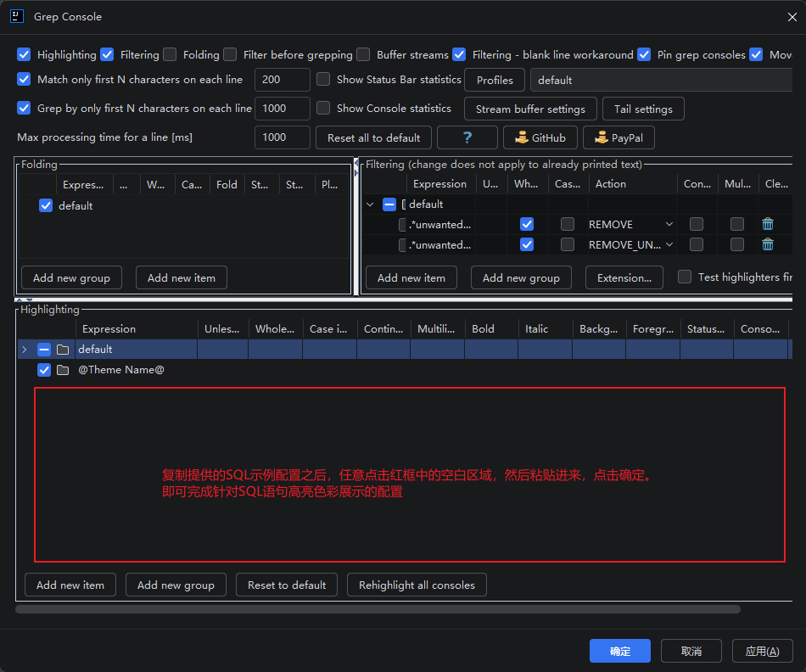Click Rehighlight all consoles

pyautogui.click(x=417, y=585)
